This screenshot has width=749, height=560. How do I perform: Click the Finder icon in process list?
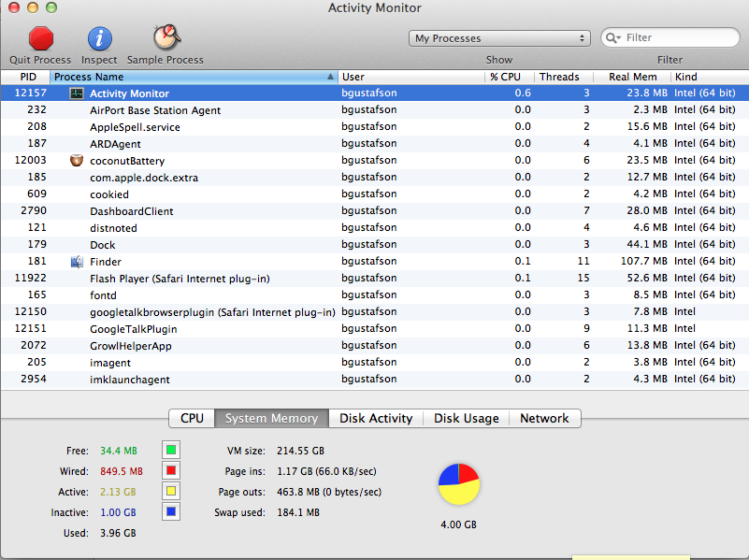coord(77,262)
